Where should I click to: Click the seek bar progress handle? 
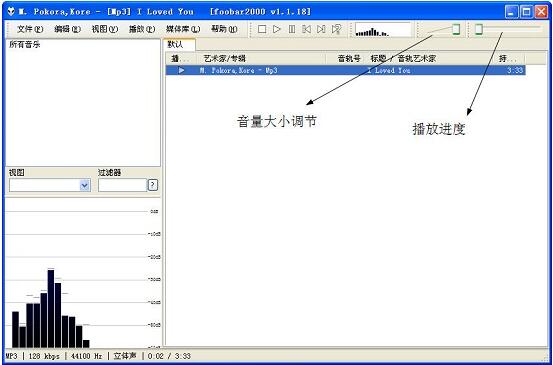[479, 29]
